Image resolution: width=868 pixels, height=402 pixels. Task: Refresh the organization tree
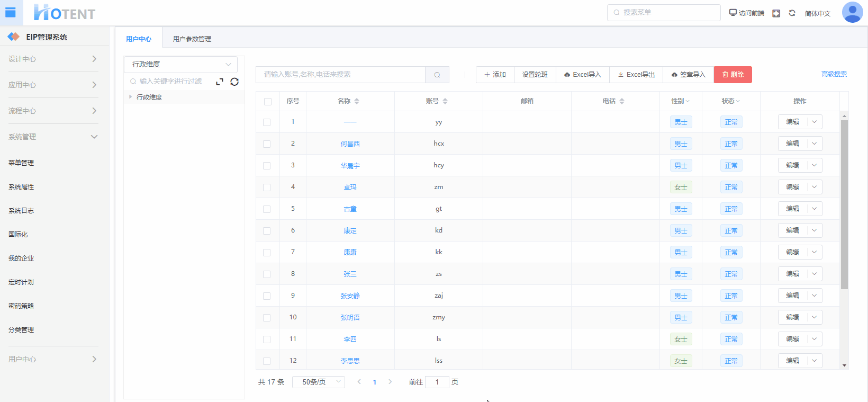(x=234, y=82)
